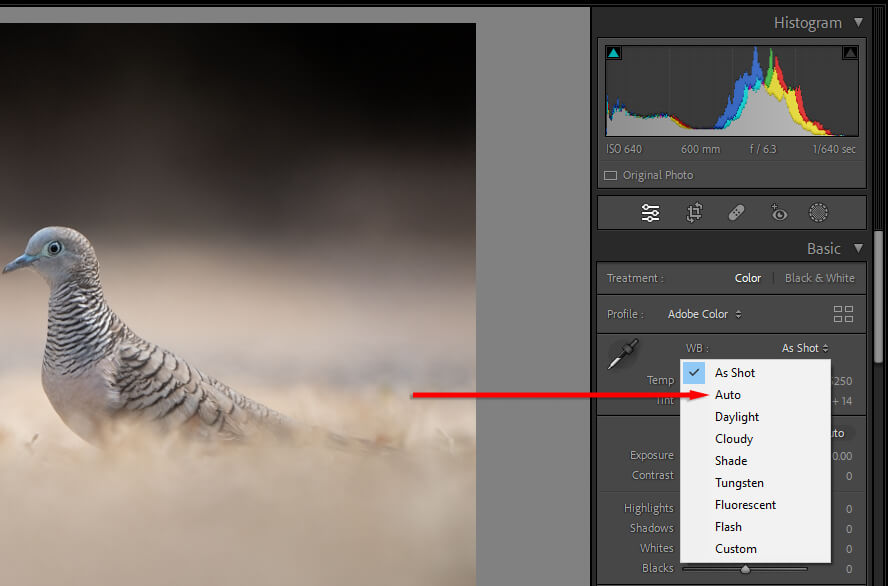Switch treatment to Black & White
The height and width of the screenshot is (586, 888).
tap(819, 278)
